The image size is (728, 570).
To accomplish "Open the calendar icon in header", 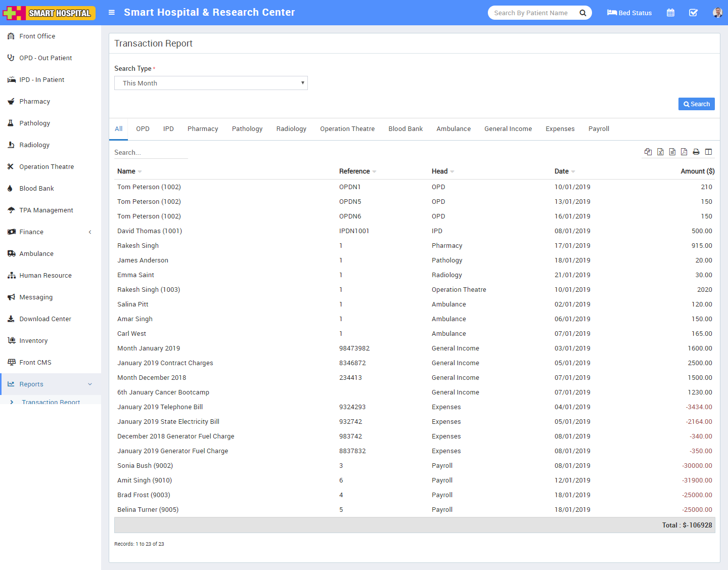I will (x=670, y=13).
